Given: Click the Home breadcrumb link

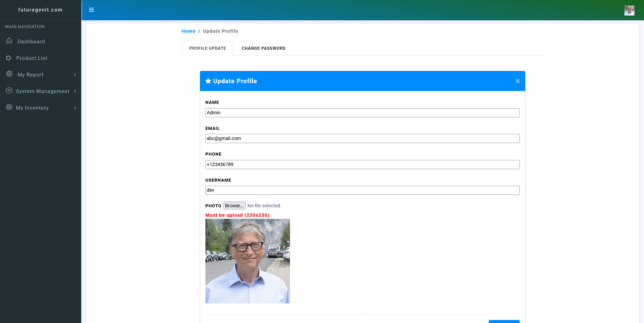Looking at the screenshot, I should 188,31.
